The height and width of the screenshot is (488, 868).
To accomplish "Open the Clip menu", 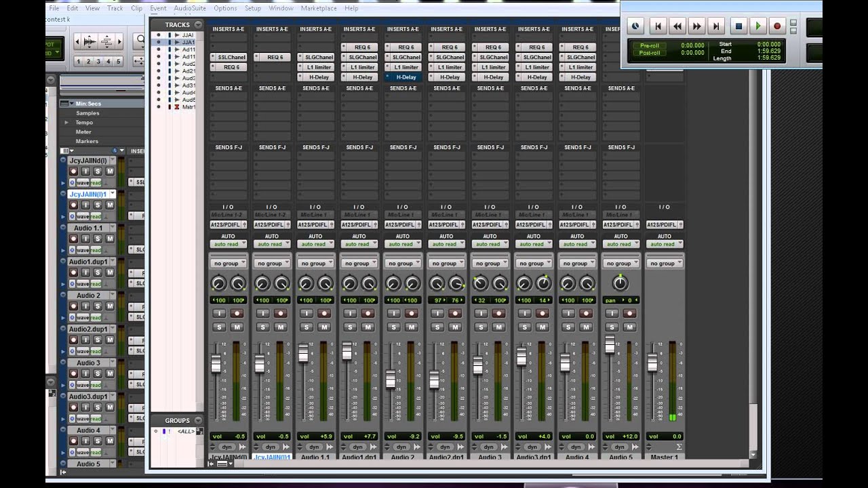I will click(137, 8).
